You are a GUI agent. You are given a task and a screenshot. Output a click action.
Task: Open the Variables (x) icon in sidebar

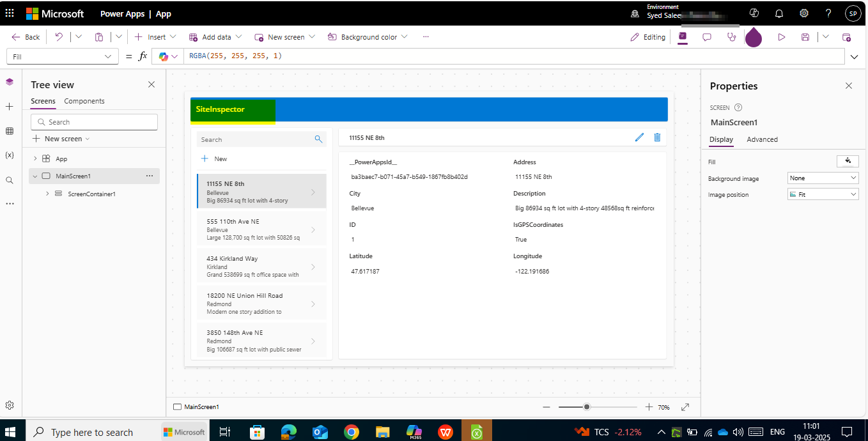click(10, 155)
